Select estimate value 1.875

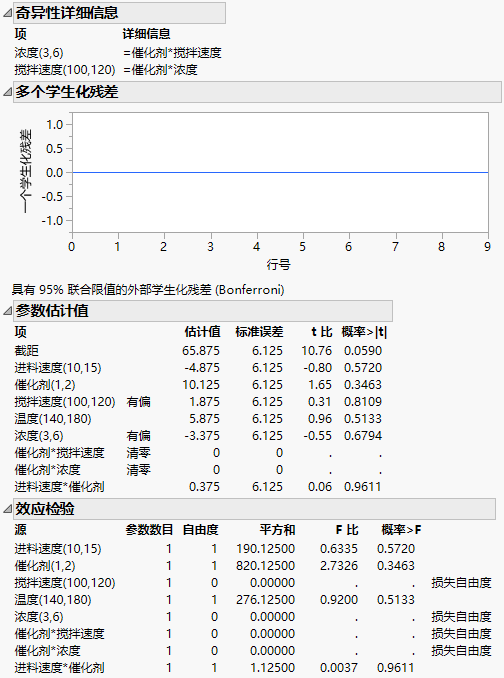(x=204, y=402)
